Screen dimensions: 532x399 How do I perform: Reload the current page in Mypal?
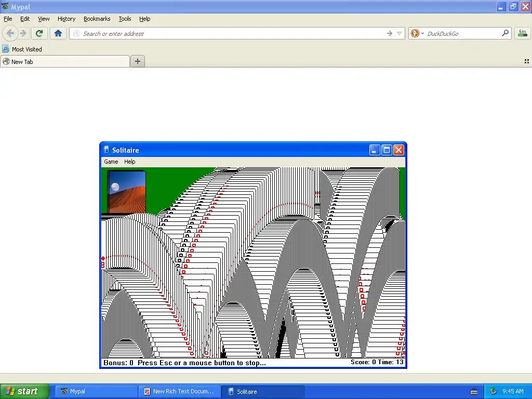coord(39,33)
